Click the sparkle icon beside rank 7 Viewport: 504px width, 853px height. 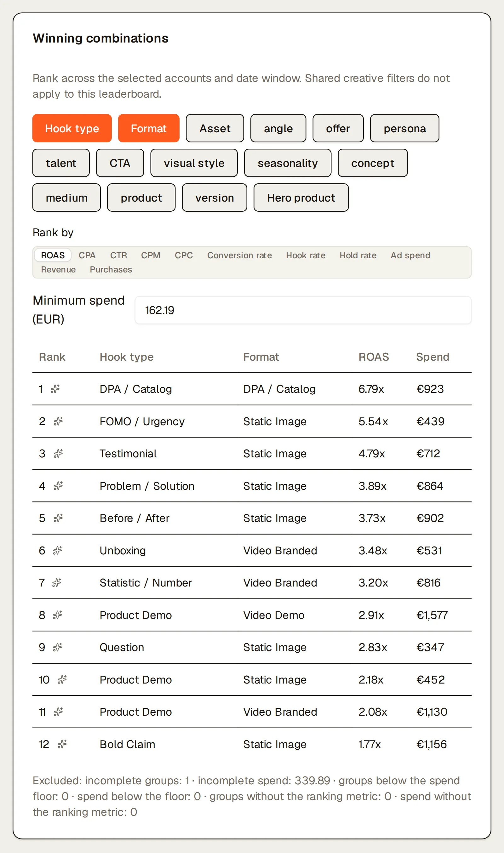pyautogui.click(x=57, y=583)
